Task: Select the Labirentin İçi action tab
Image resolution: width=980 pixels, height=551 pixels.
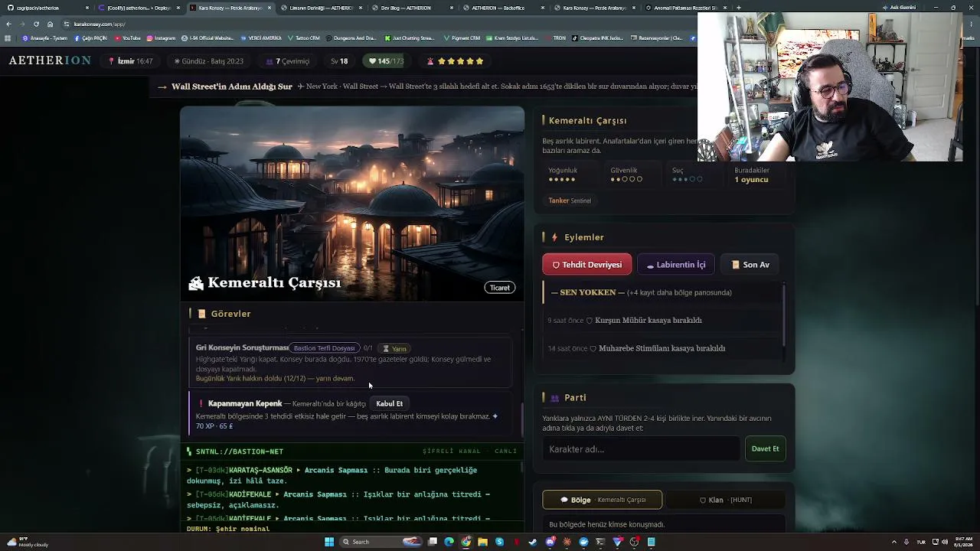Action: [x=676, y=265]
